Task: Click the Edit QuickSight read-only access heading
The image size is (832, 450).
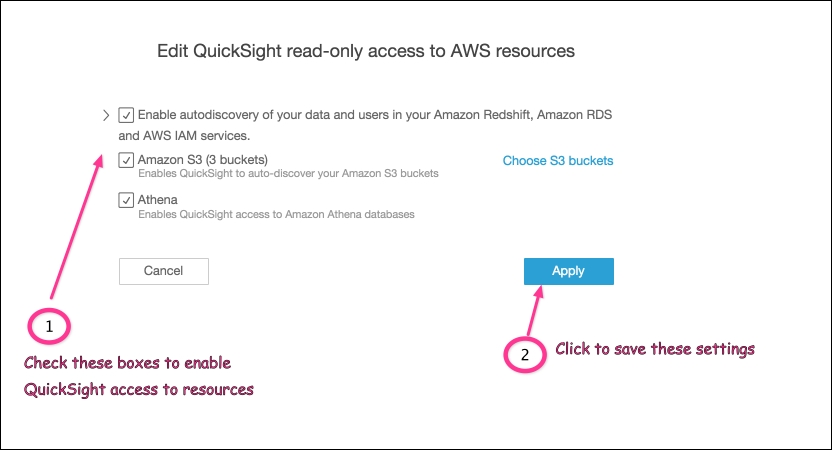Action: (366, 51)
